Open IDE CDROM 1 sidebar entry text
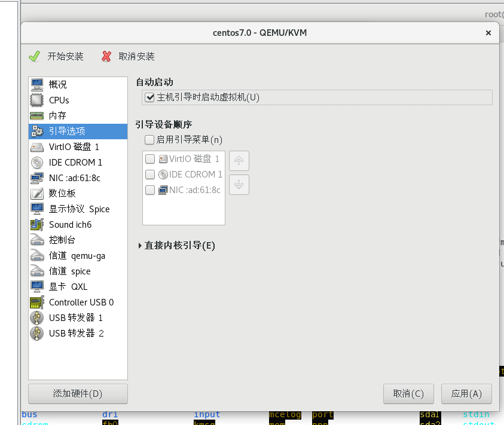 click(75, 163)
